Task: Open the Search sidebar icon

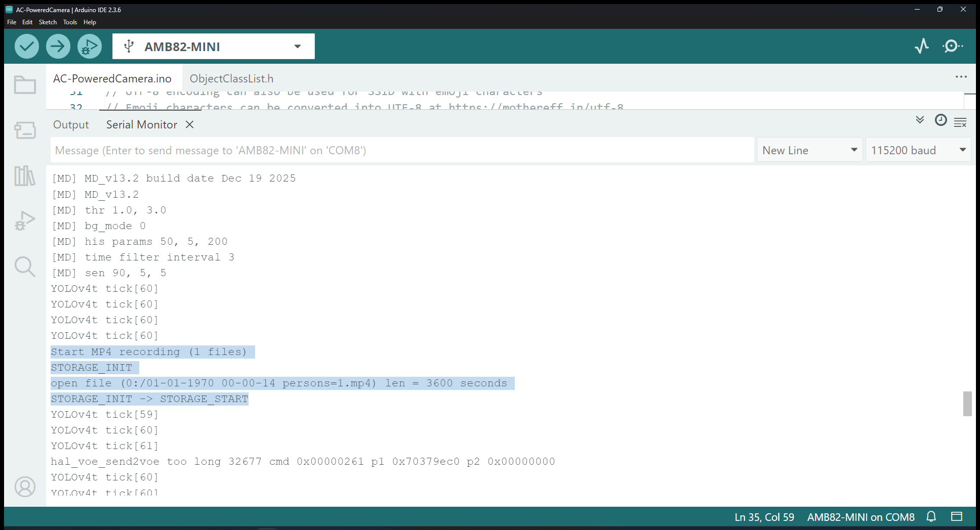Action: tap(25, 267)
